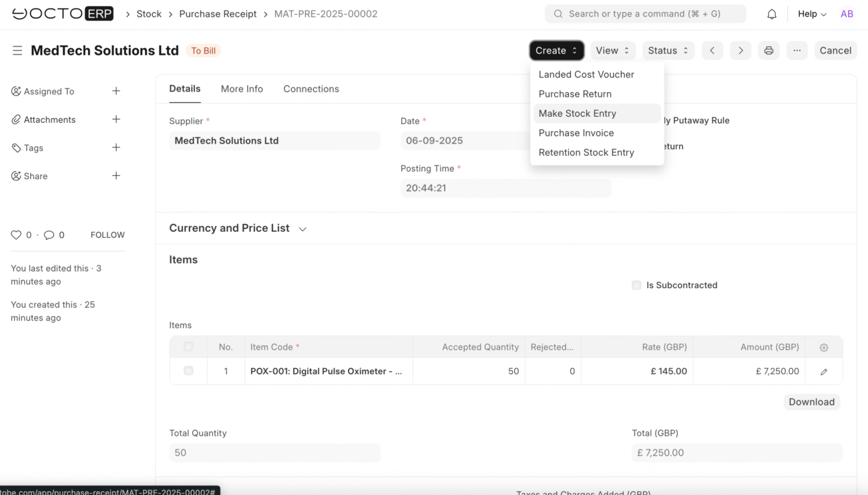
Task: Click the rejected quantity 0 cell
Action: (x=553, y=371)
